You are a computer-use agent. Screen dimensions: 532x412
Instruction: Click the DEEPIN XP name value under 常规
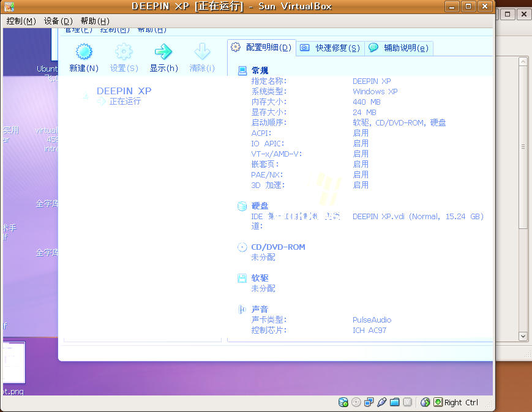click(372, 81)
